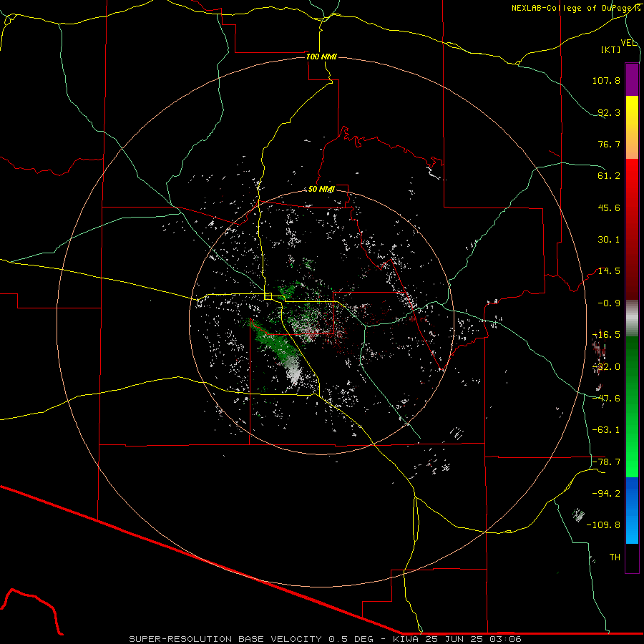Click the 14.5 velocity scale value
The image size is (644, 644).
(x=609, y=271)
